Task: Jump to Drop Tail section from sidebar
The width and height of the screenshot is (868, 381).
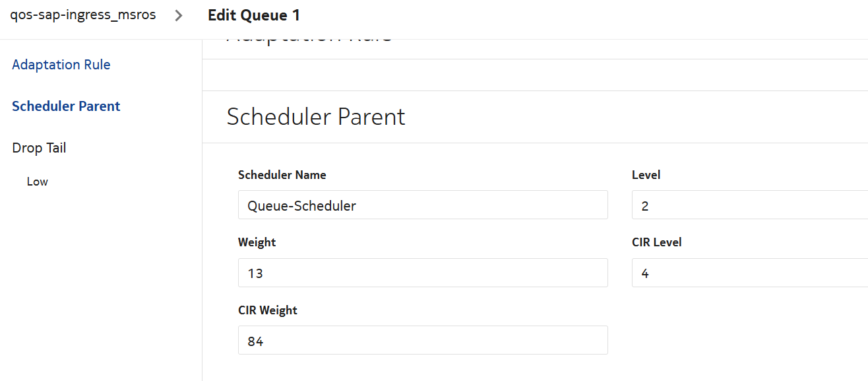Action: pos(39,148)
